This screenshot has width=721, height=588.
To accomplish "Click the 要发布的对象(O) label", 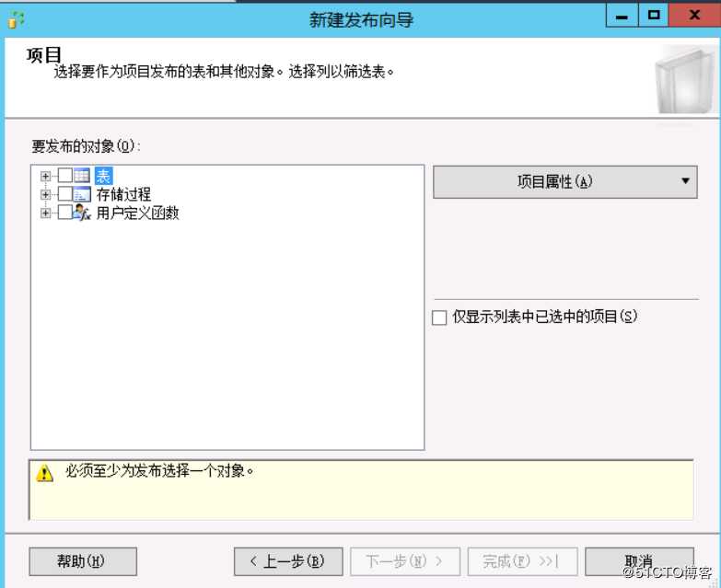I will tap(86, 146).
